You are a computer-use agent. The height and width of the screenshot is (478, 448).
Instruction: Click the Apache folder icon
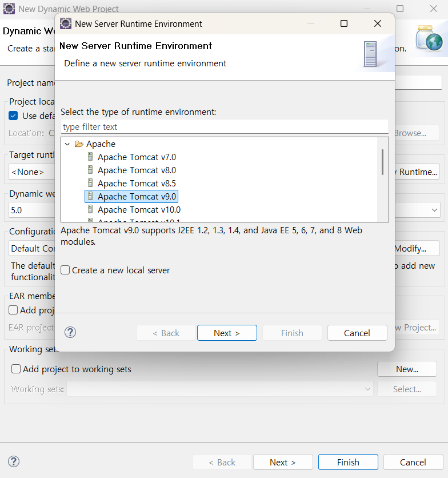coord(79,144)
